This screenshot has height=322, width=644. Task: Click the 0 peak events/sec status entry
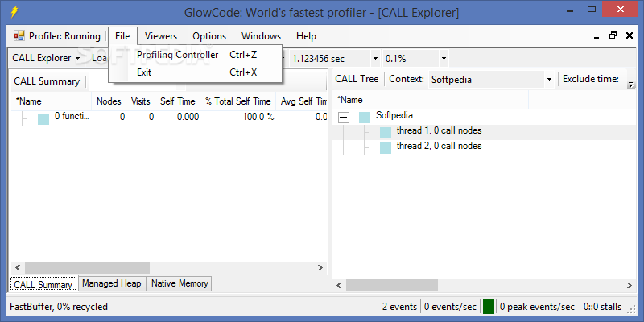point(537,307)
